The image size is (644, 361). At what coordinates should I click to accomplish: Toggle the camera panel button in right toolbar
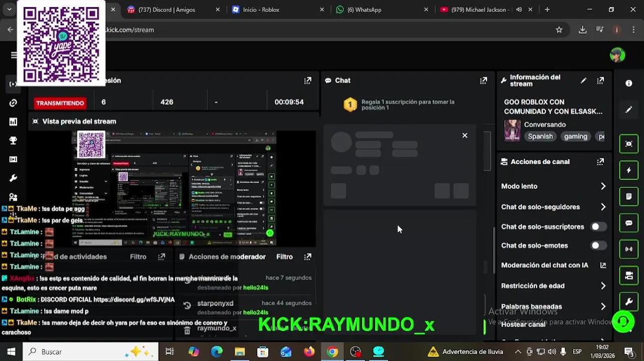629,275
